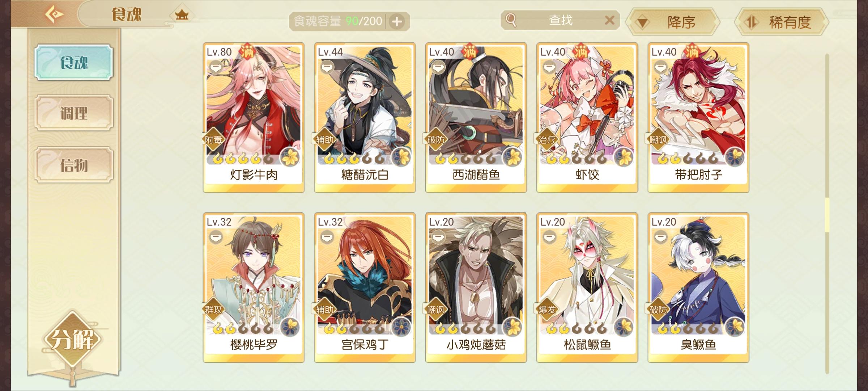Click the 爆发 tag on 松鼠鳜鱼
The height and width of the screenshot is (391, 868).
[547, 310]
